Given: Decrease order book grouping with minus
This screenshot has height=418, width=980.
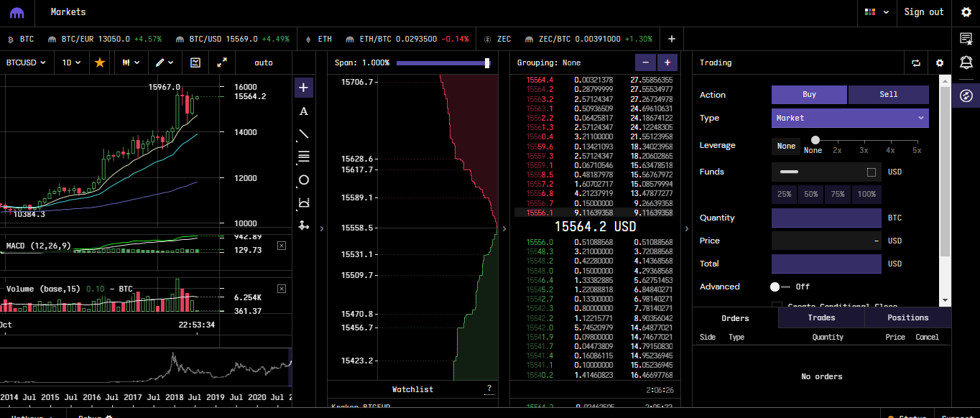Looking at the screenshot, I should pos(645,62).
